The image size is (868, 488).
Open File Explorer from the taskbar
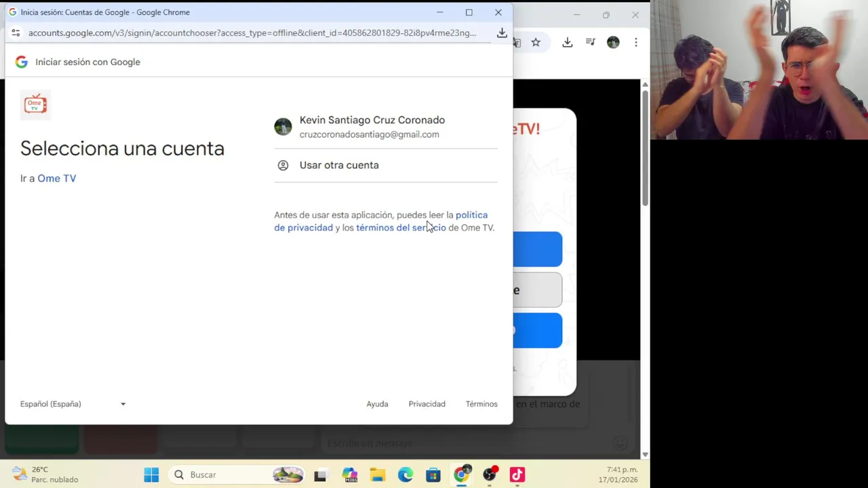[x=378, y=475]
